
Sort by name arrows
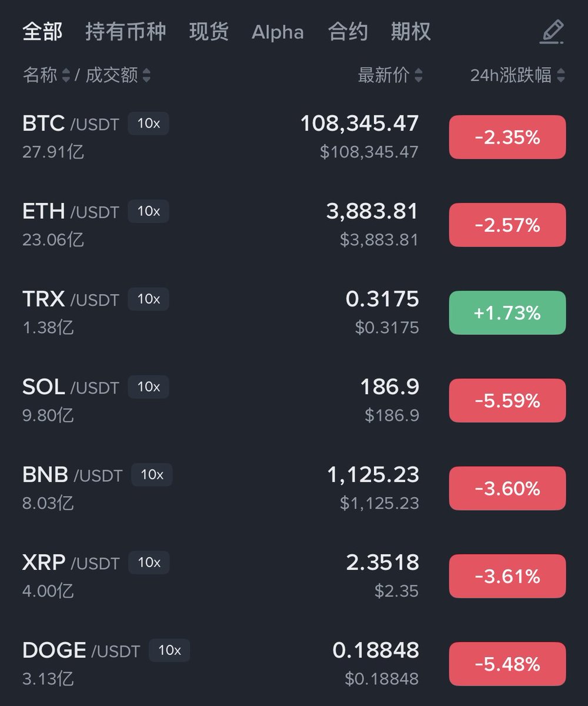pyautogui.click(x=66, y=75)
